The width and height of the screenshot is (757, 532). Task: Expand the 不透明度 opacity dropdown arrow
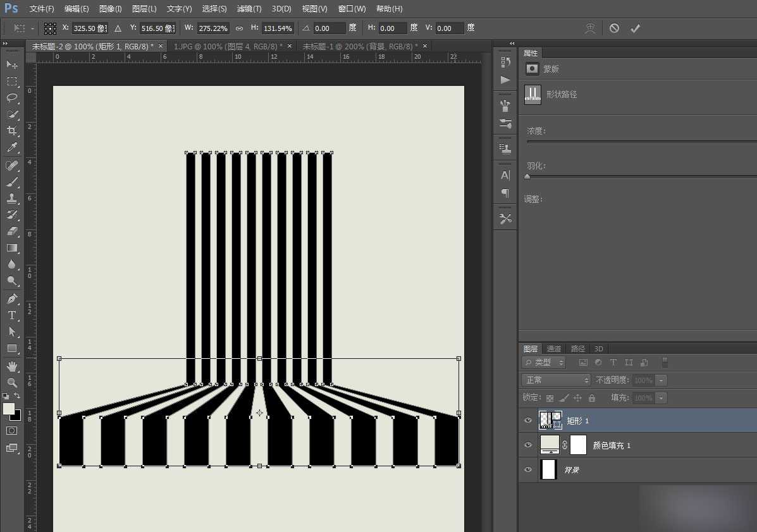pos(661,380)
